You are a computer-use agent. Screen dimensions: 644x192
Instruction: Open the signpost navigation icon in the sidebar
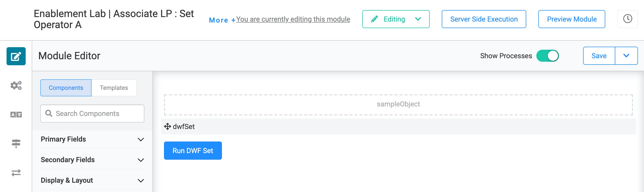pos(16,144)
